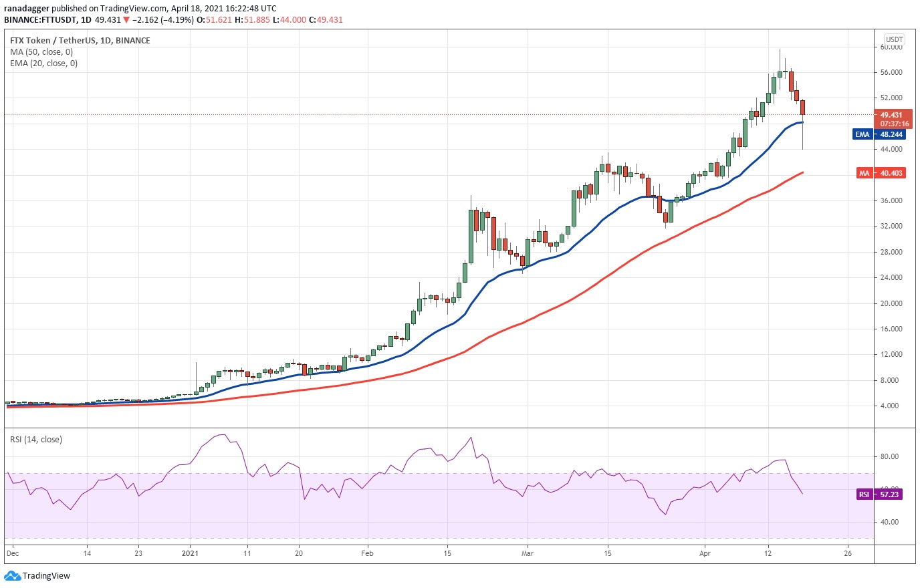Viewport: 920px width, 588px height.
Task: Click the 'MA (50, close, 0)' indicator legend
Action: click(41, 51)
